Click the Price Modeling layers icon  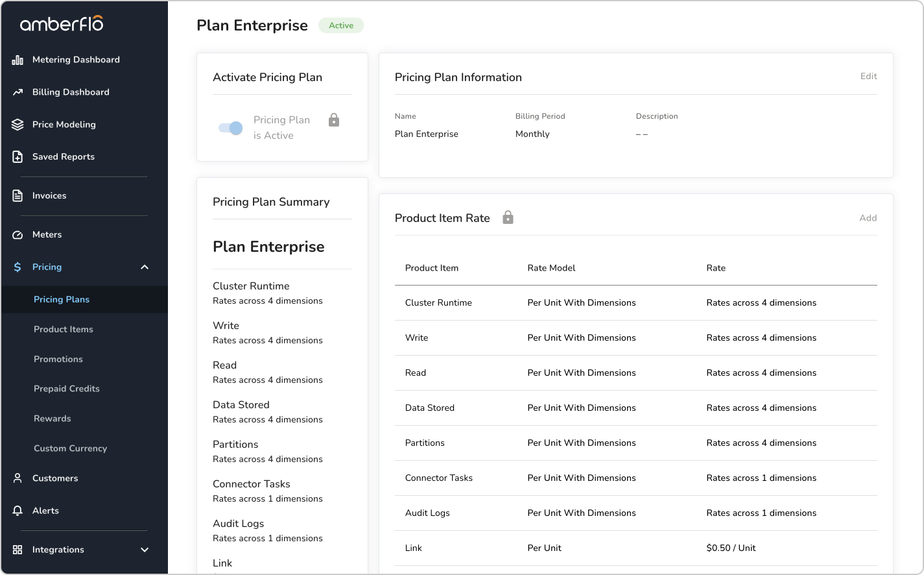click(x=18, y=125)
